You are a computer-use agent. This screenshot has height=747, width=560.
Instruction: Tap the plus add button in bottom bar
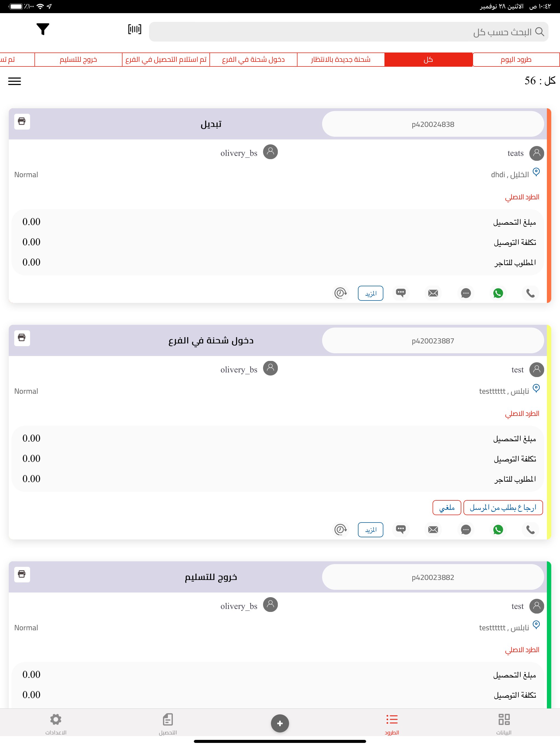[280, 723]
